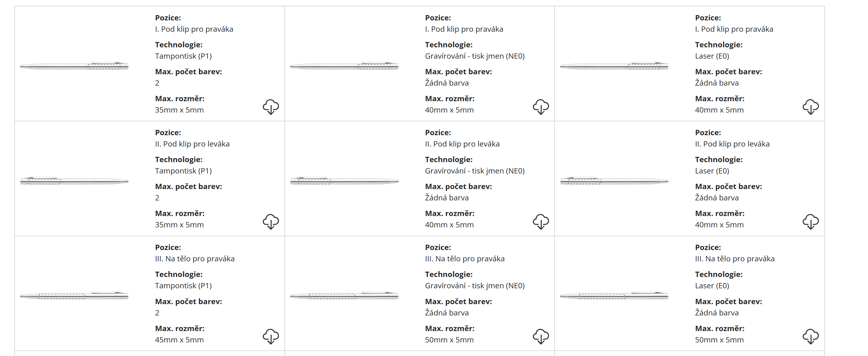Download Laser template for position II levák
868x356 pixels.
[811, 221]
